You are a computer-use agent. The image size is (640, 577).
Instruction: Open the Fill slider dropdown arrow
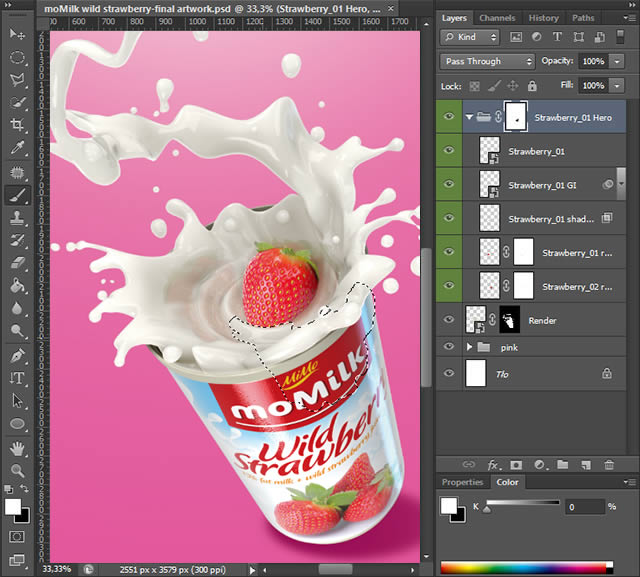coord(617,86)
